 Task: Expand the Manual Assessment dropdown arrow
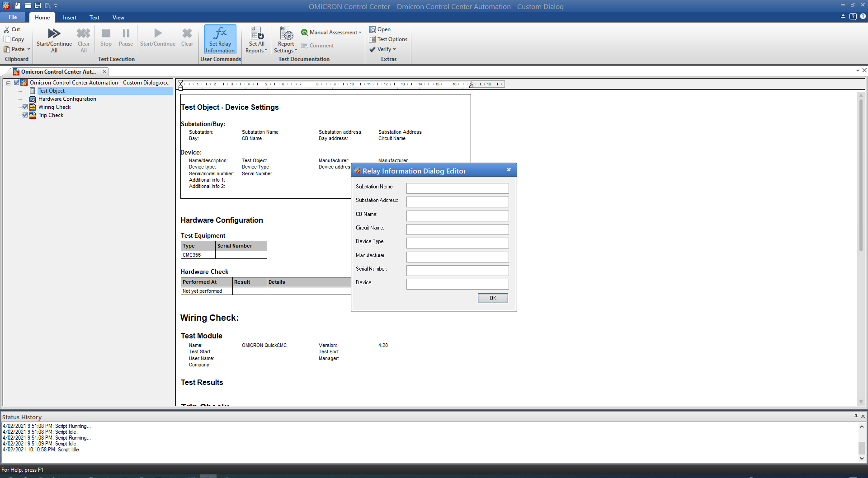(x=360, y=33)
